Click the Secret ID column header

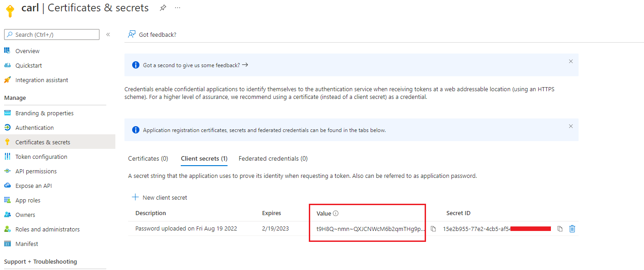(458, 213)
